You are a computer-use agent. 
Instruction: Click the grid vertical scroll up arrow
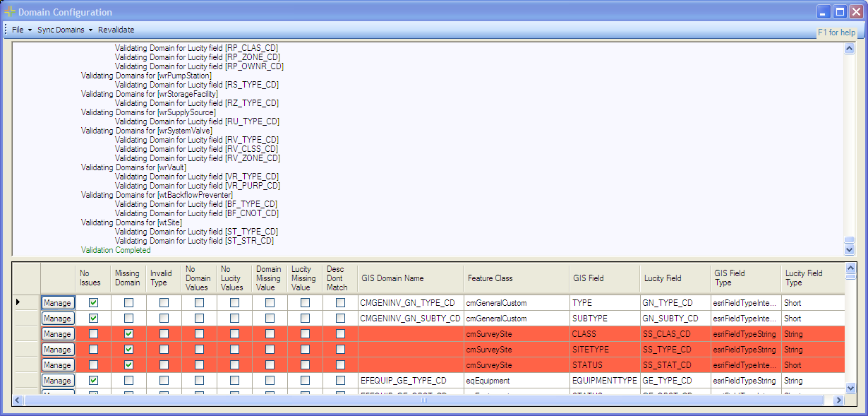[x=850, y=268]
